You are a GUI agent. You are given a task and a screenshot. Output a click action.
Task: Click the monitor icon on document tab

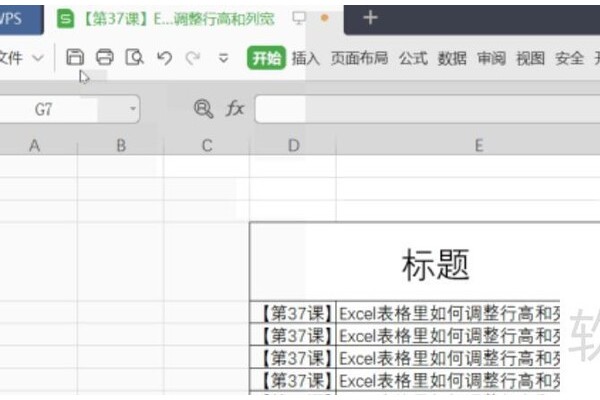coord(299,18)
